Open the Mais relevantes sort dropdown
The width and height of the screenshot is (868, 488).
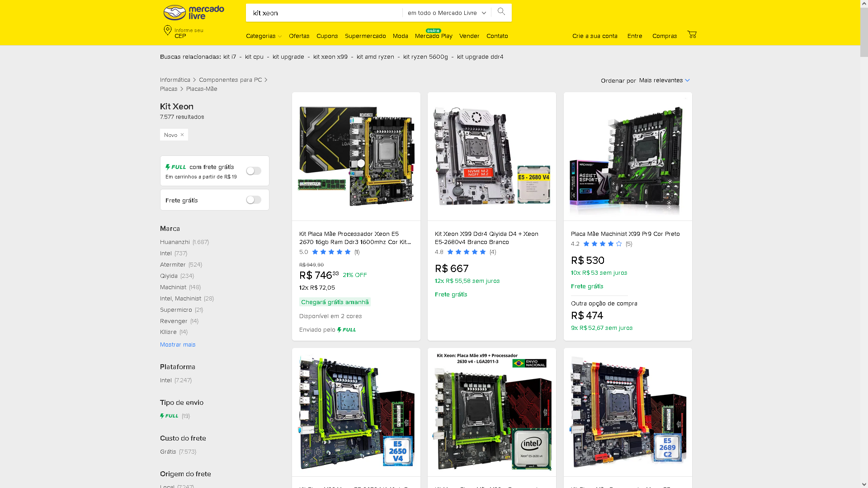[665, 80]
